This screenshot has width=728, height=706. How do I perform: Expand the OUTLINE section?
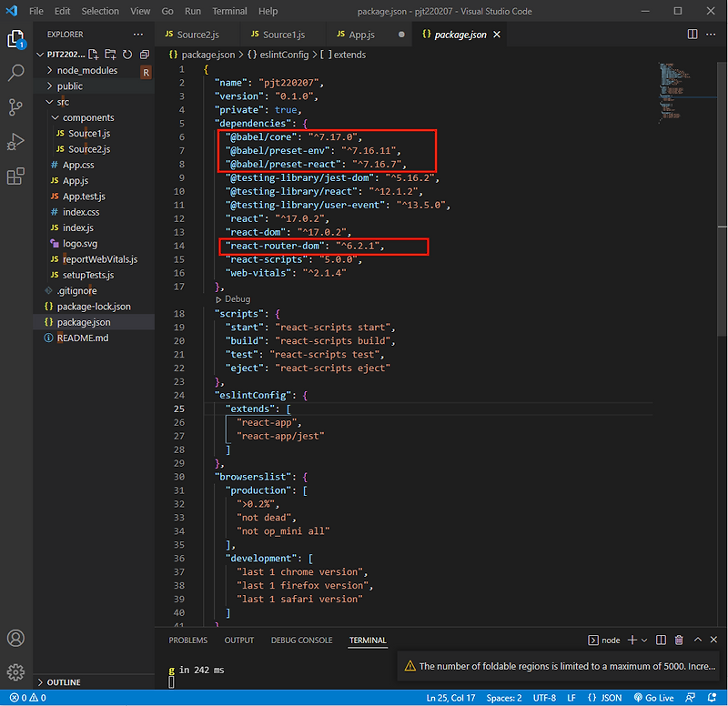(x=62, y=681)
